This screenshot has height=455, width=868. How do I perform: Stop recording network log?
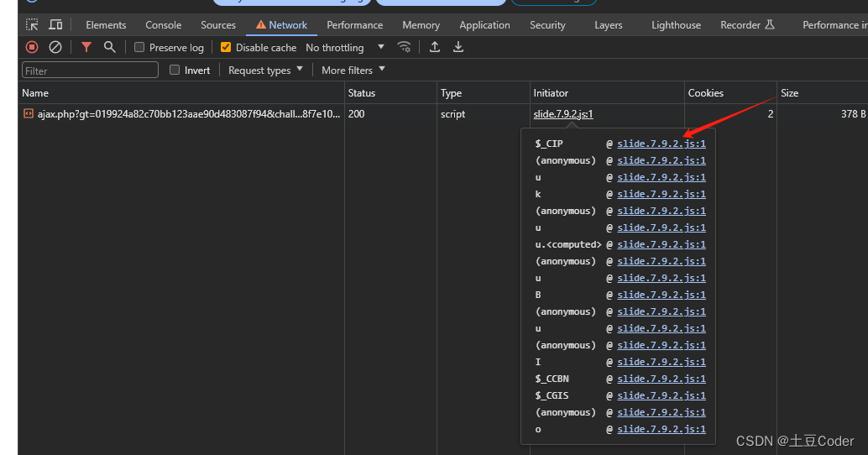(32, 48)
